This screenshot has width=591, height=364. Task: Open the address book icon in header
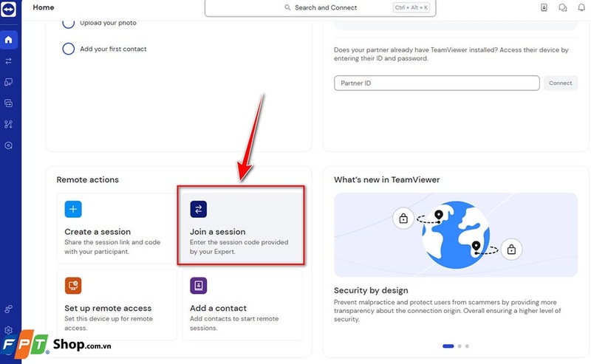coord(544,8)
